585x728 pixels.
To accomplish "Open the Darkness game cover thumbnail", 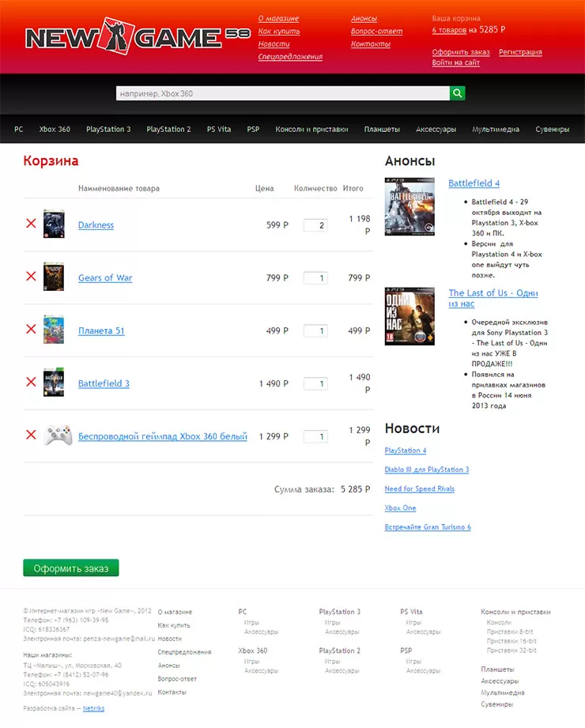I will click(54, 224).
